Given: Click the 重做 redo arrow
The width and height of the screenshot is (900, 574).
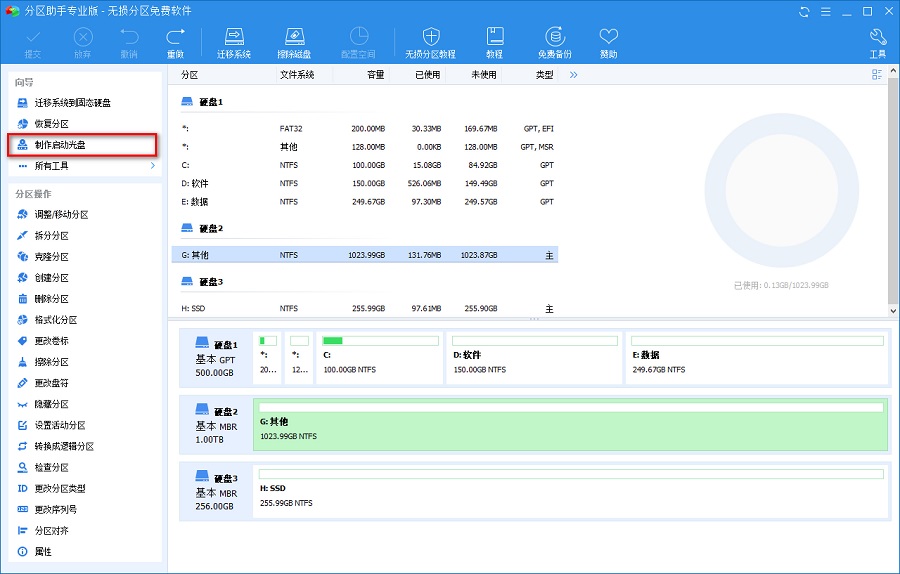Looking at the screenshot, I should click(x=176, y=42).
